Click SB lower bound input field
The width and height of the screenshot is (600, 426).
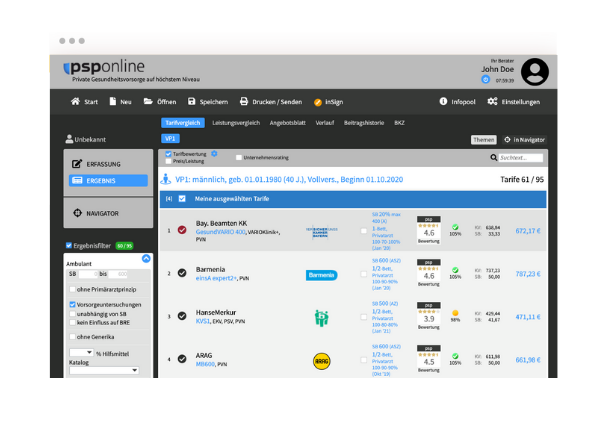pyautogui.click(x=88, y=274)
